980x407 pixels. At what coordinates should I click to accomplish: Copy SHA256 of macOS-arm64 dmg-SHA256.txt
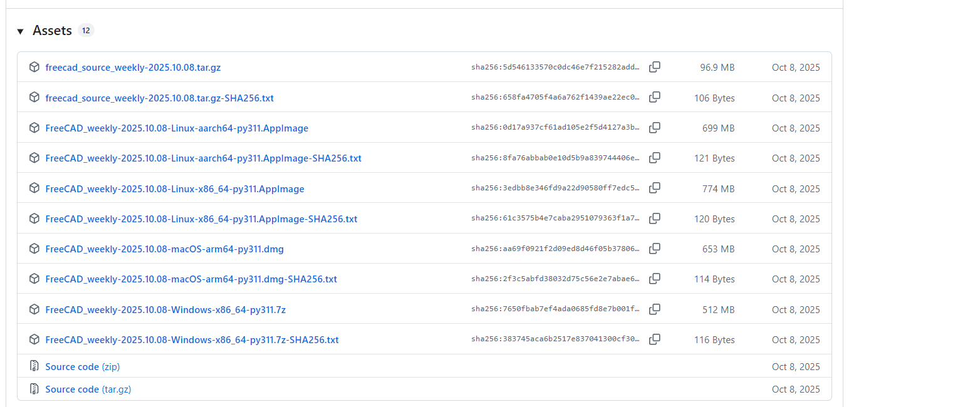(655, 279)
